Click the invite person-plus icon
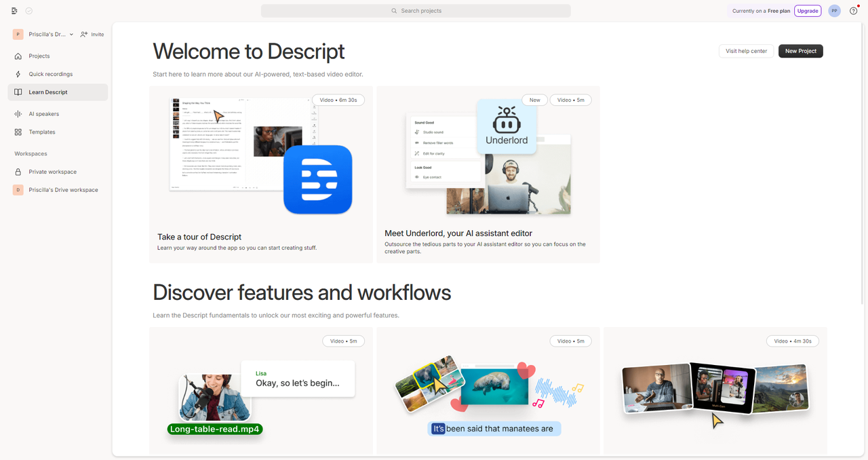The height and width of the screenshot is (460, 868). [x=84, y=34]
